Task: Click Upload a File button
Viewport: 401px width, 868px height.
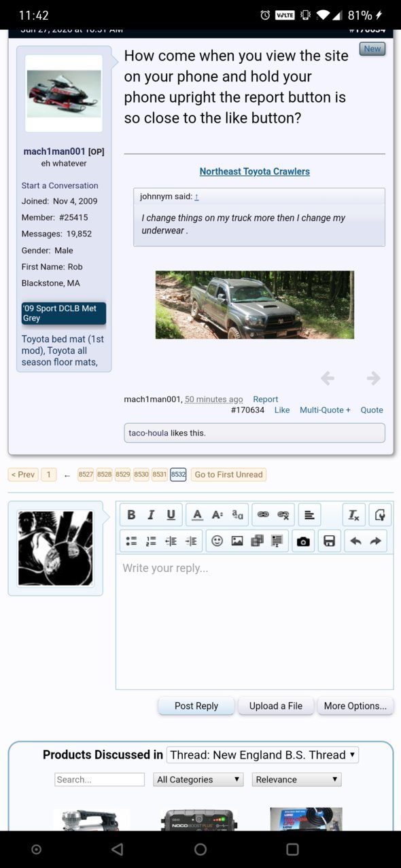Action: [275, 706]
